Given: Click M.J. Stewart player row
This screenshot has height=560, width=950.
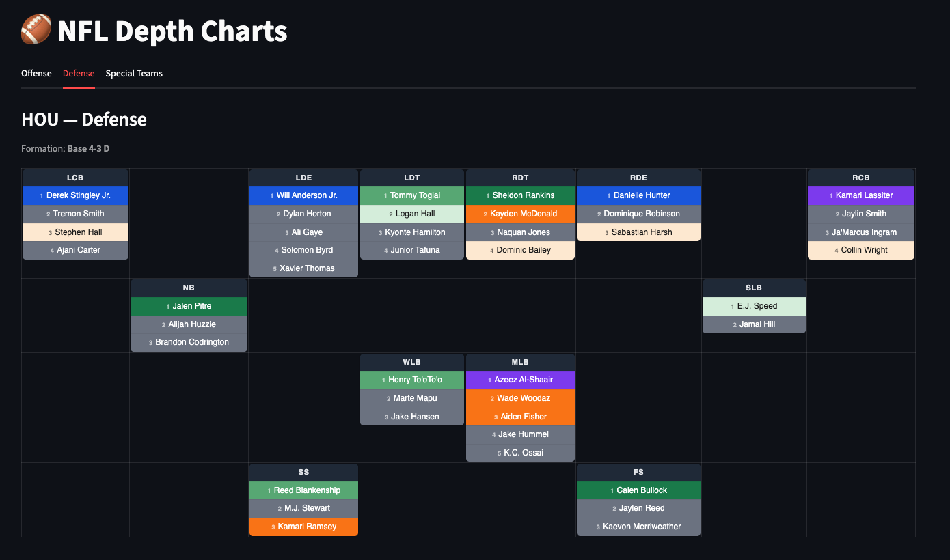Looking at the screenshot, I should [x=303, y=508].
